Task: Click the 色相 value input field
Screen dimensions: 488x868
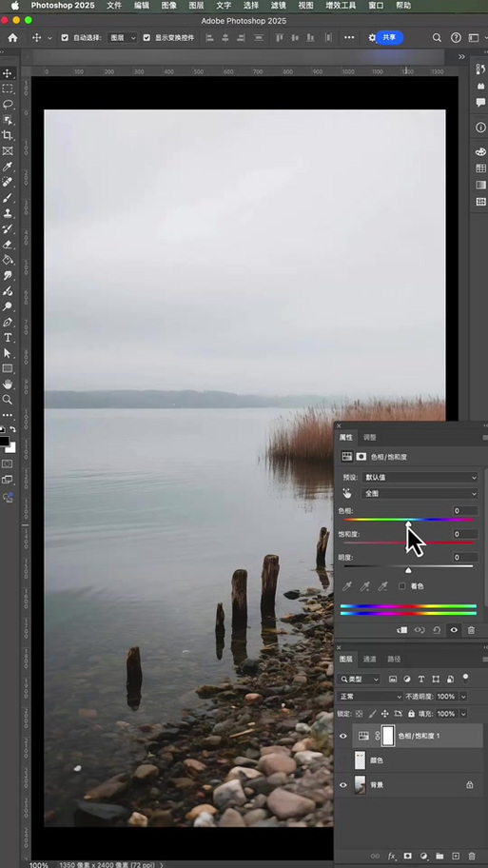Action: [x=465, y=511]
